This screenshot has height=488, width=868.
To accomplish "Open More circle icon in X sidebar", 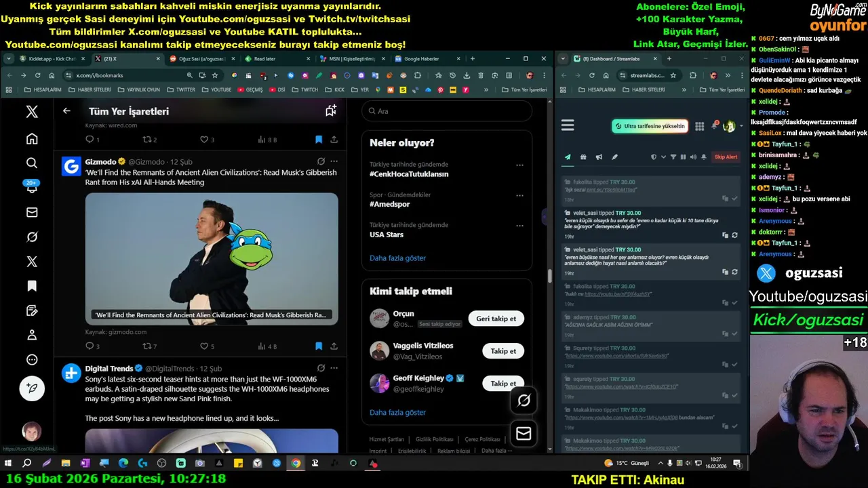I will pyautogui.click(x=32, y=360).
